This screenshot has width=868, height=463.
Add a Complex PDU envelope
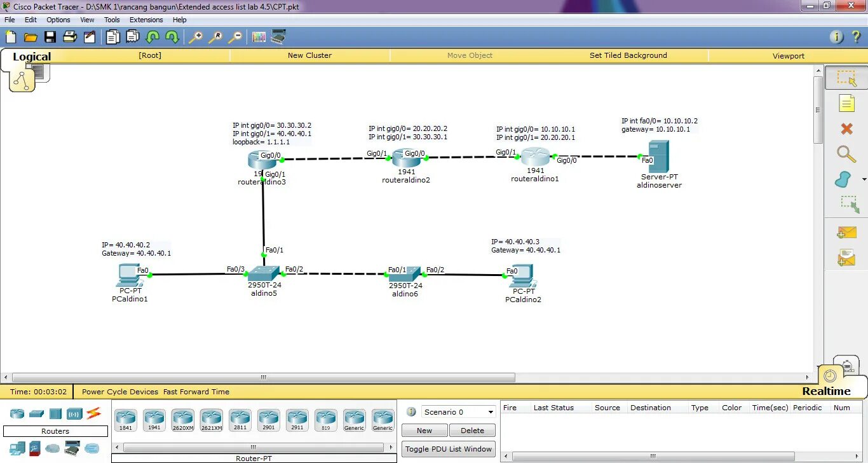[846, 257]
